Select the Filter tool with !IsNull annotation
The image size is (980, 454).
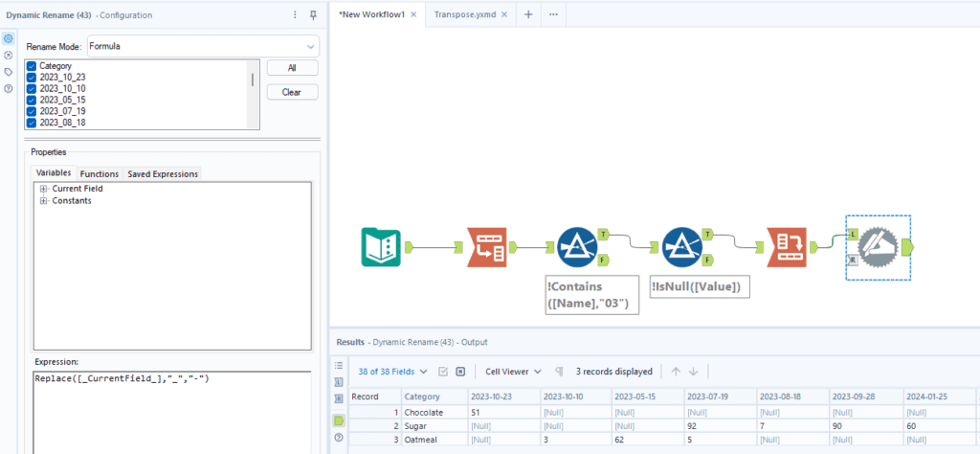point(682,248)
